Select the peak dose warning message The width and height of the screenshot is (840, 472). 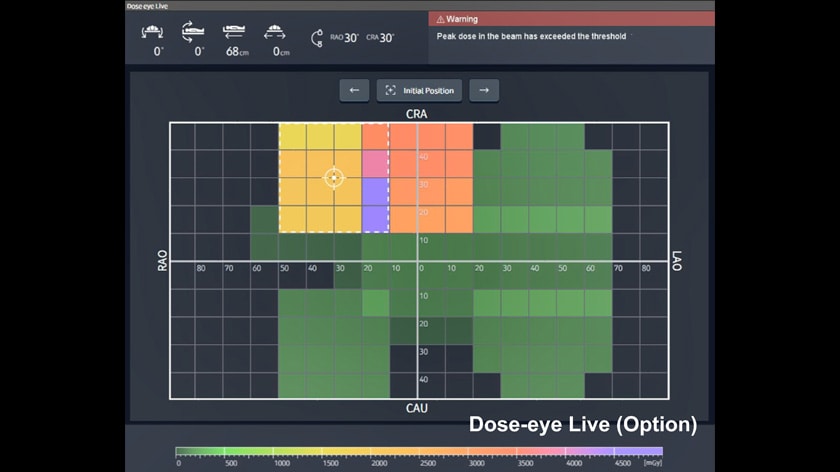tap(531, 36)
